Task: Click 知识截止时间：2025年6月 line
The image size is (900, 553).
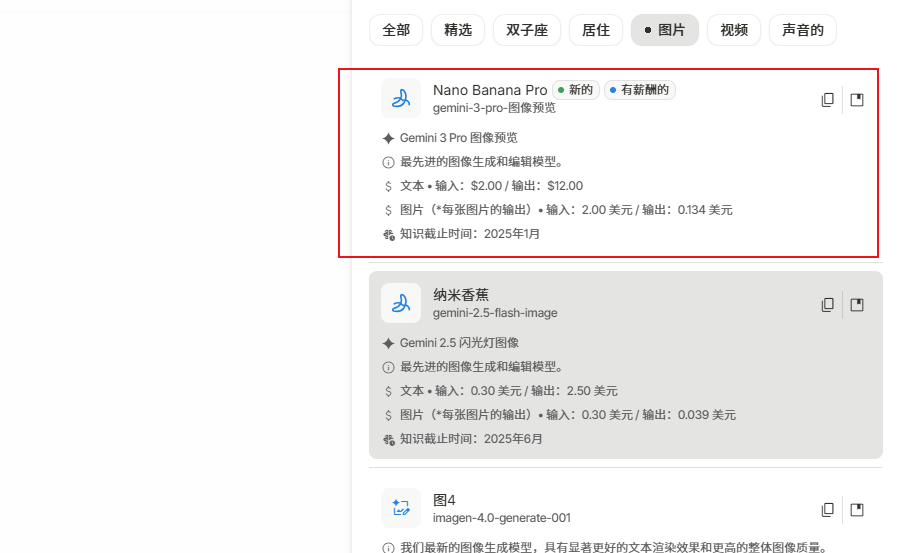Action: (471, 439)
